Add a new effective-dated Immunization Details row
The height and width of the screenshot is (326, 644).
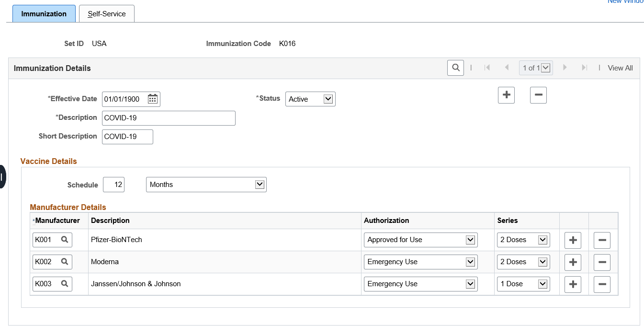coord(506,95)
